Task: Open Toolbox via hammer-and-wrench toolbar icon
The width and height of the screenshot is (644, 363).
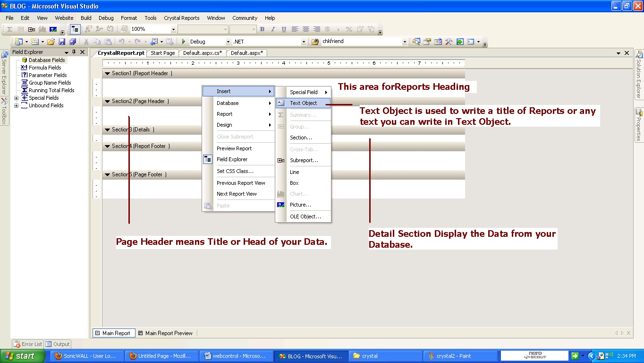Action: click(449, 42)
